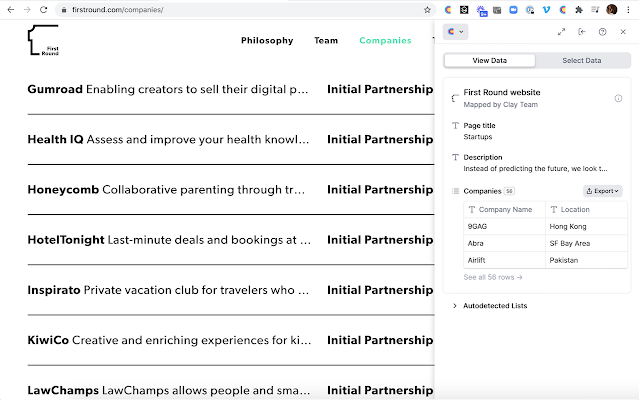Select the Pakistan location cell
The height and width of the screenshot is (400, 640).
(586, 260)
